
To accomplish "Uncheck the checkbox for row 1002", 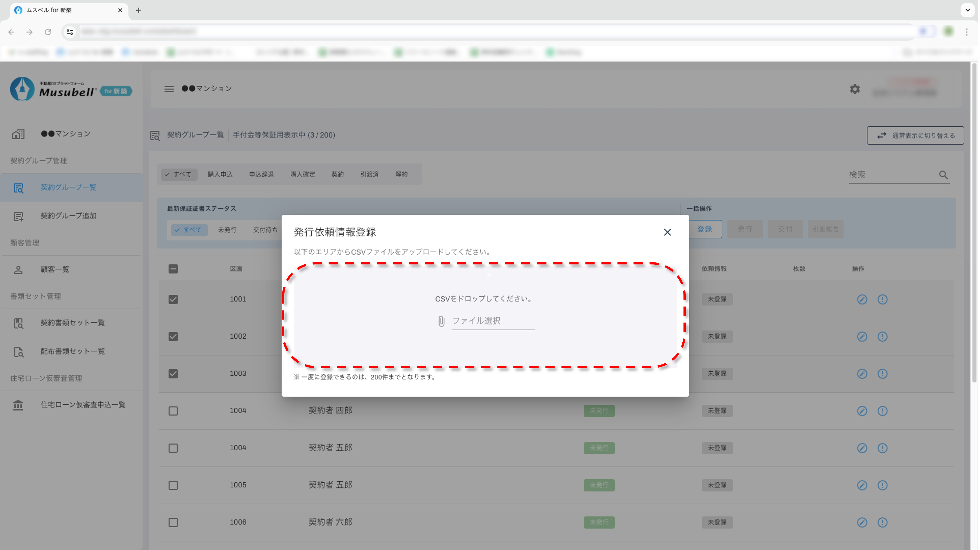I will [173, 337].
